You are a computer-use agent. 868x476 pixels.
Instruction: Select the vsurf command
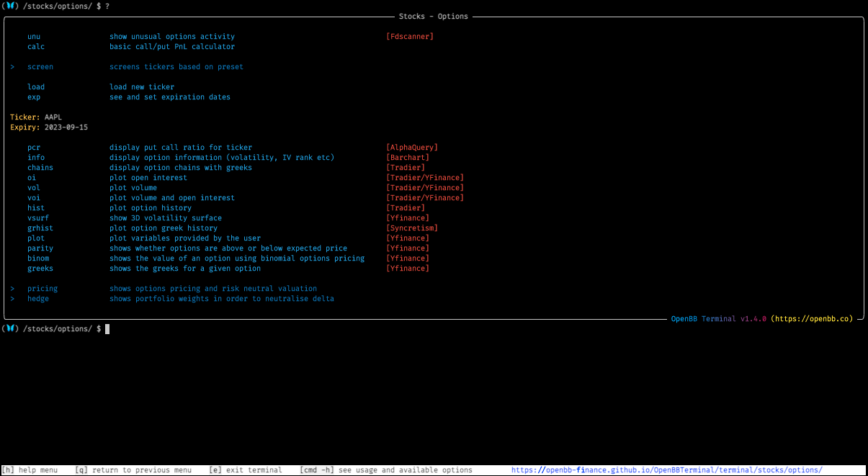point(38,218)
